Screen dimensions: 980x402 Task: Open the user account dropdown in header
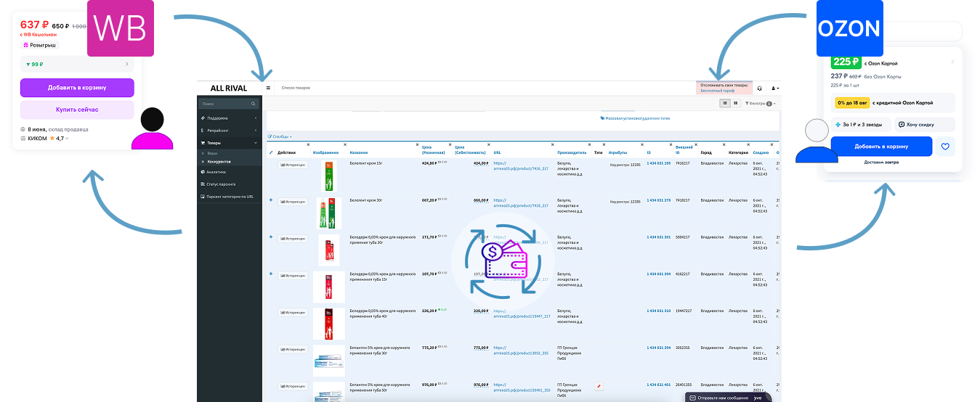tap(774, 89)
